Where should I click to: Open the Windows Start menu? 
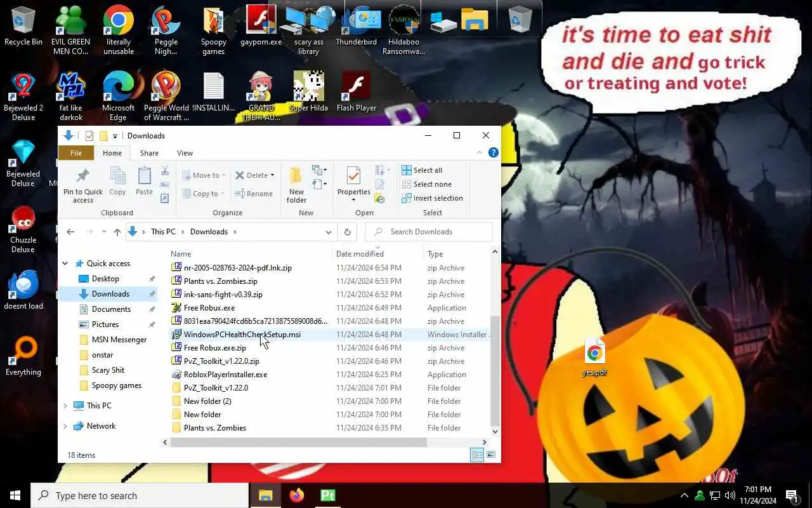click(x=15, y=495)
